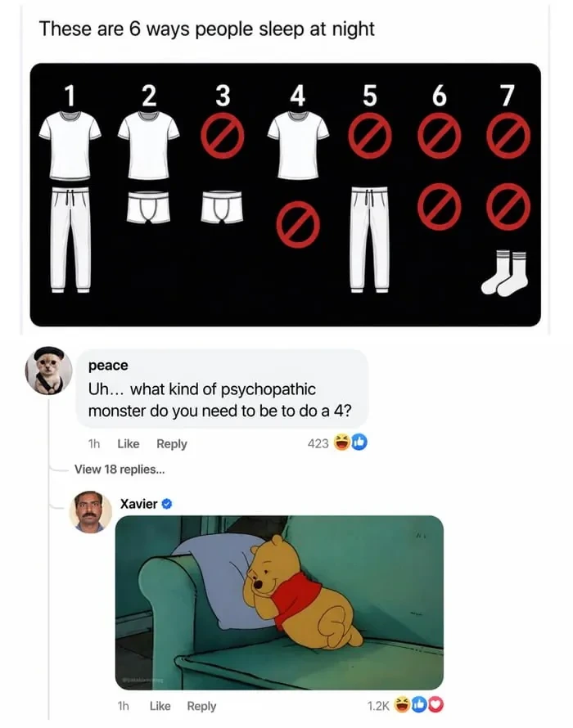This screenshot has width=573, height=728.
Task: Click laughing reaction emoji on peace's comment
Action: 342,443
